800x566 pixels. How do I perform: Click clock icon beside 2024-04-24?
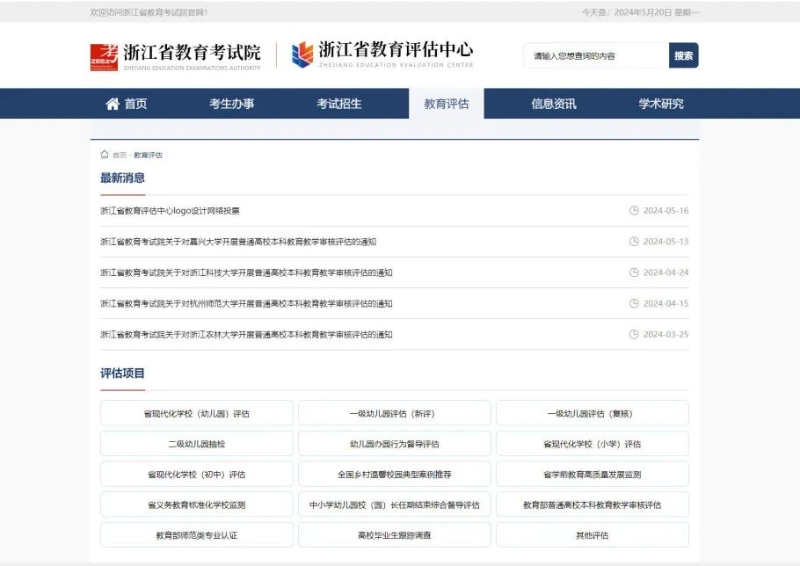tap(634, 273)
